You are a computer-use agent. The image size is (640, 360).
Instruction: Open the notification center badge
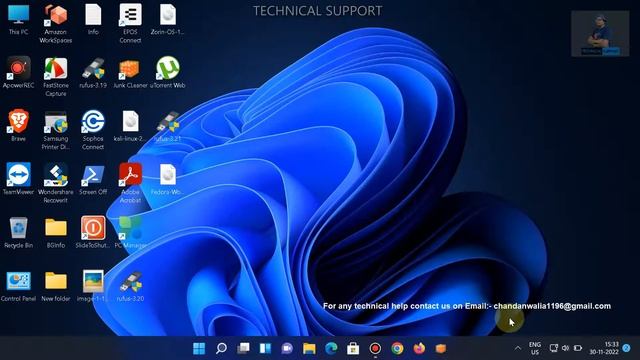coord(627,348)
